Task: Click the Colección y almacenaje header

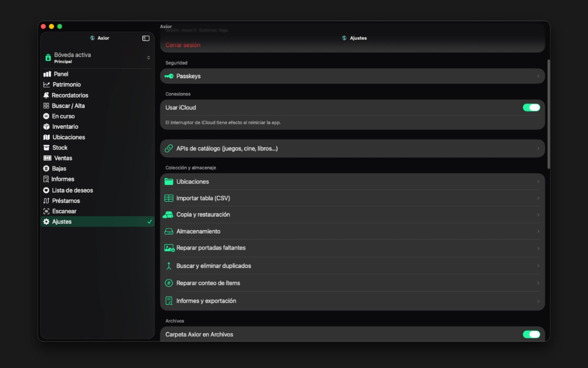Action: [191, 168]
